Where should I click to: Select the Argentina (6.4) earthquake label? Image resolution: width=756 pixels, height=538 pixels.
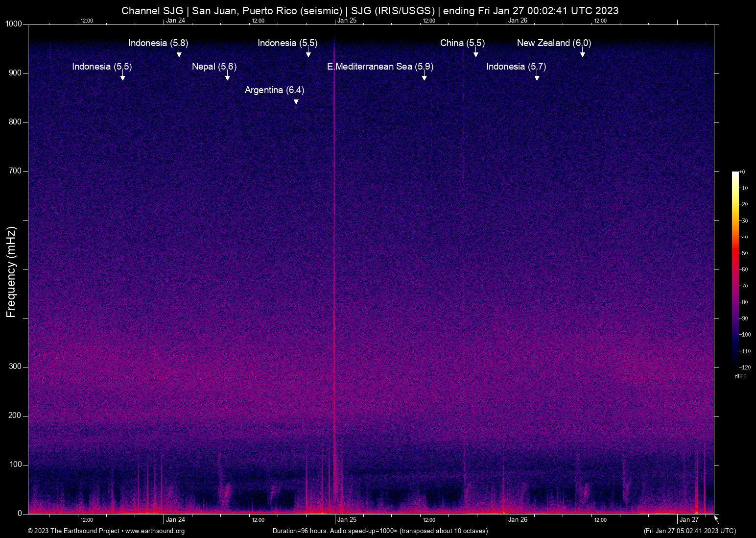274,90
